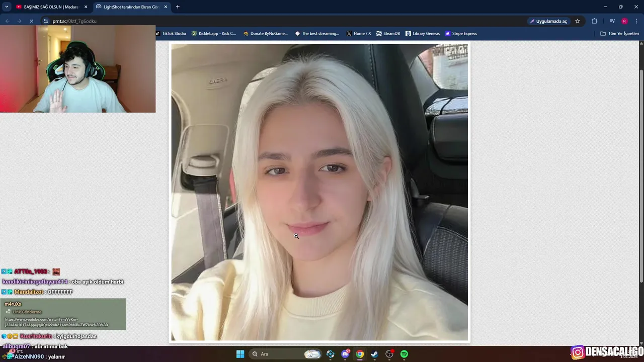
Task: Bookmark this page with the star
Action: coord(578,21)
